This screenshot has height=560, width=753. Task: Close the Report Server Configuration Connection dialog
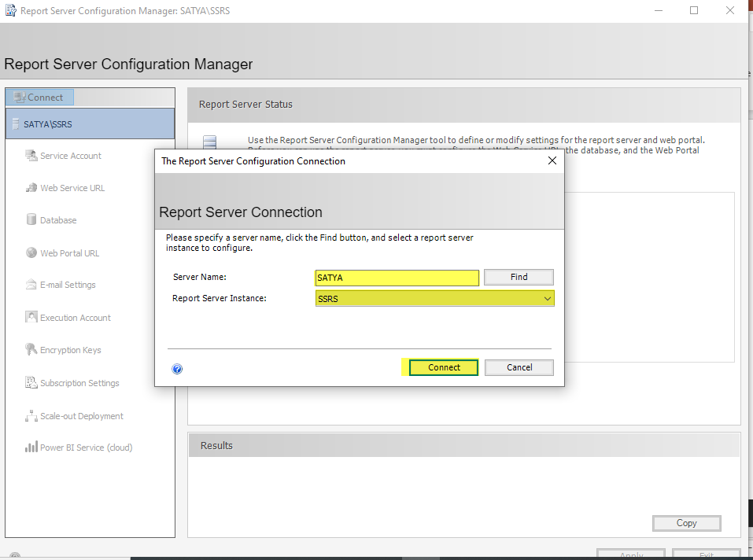click(x=552, y=160)
